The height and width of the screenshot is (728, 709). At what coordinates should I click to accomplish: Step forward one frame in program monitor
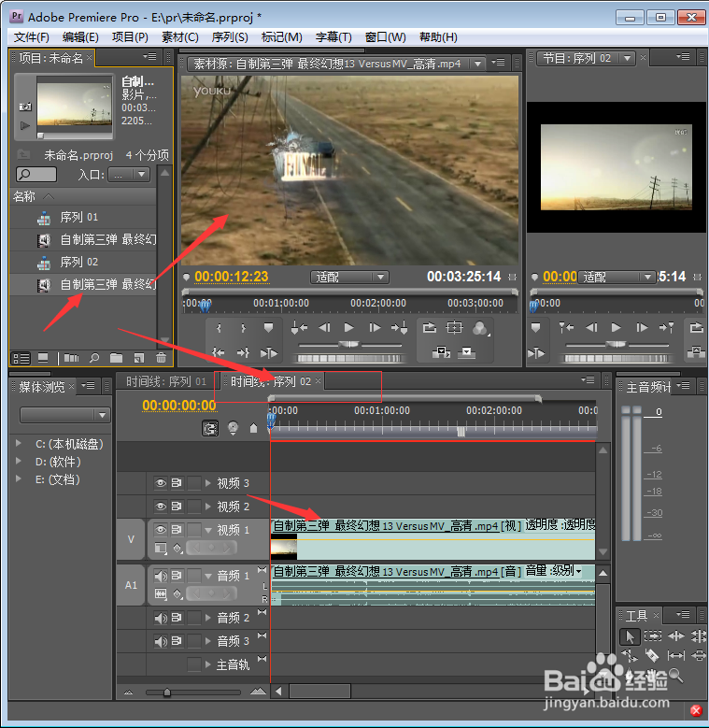pyautogui.click(x=642, y=328)
